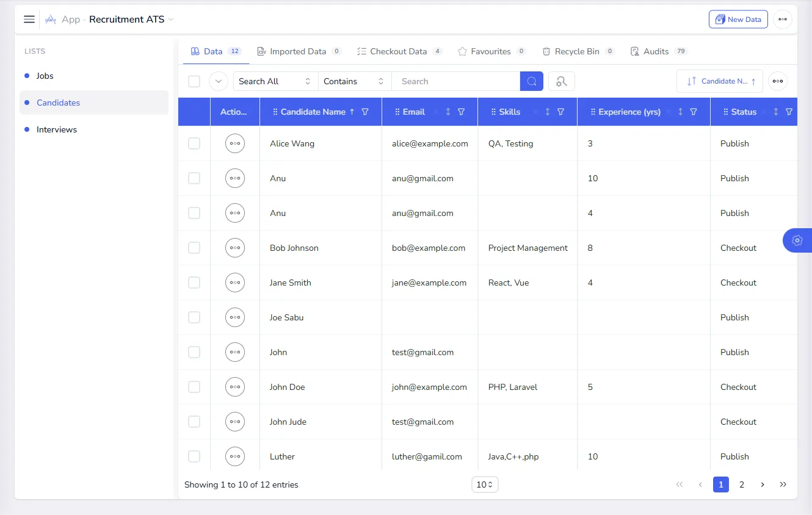Tick the Joe Sabu row checkbox

194,317
